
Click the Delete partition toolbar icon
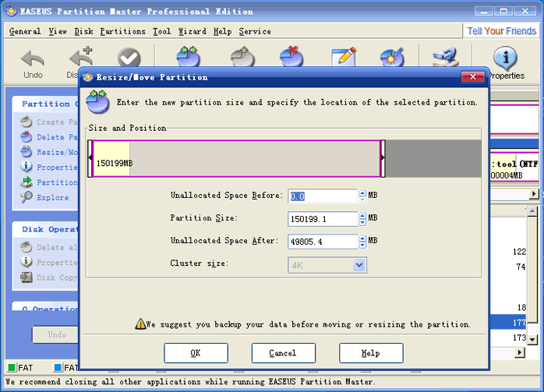pos(291,56)
